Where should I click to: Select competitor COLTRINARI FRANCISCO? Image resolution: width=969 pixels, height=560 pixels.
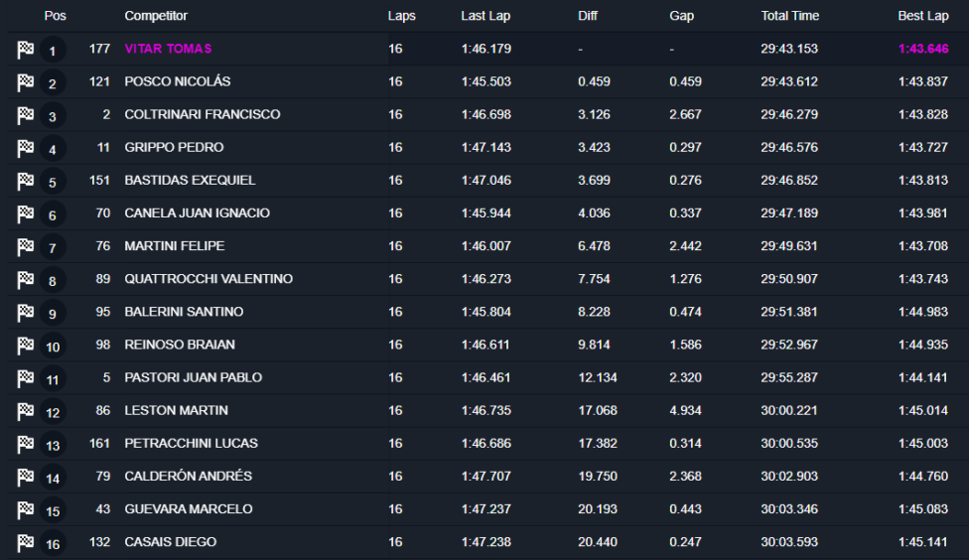click(203, 114)
